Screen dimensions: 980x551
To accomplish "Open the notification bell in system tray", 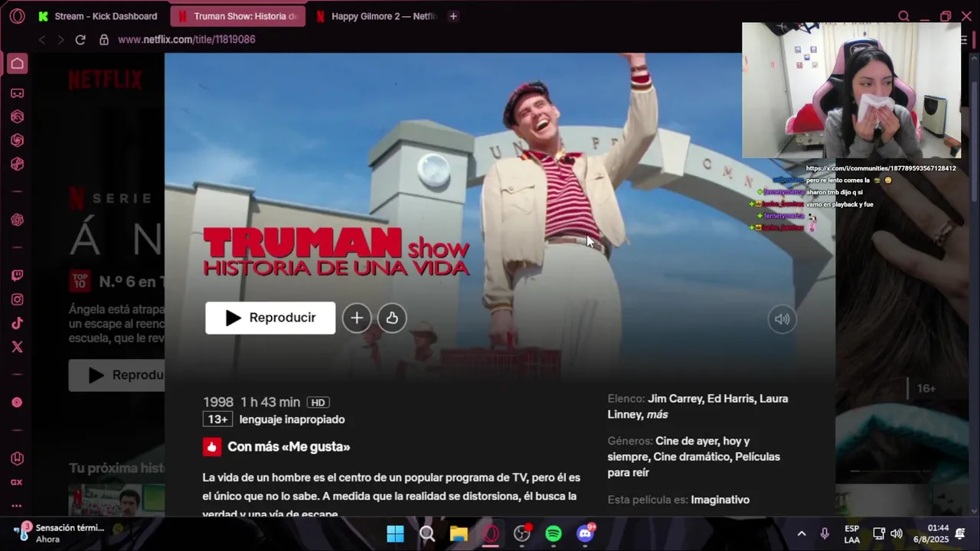I will 960,533.
